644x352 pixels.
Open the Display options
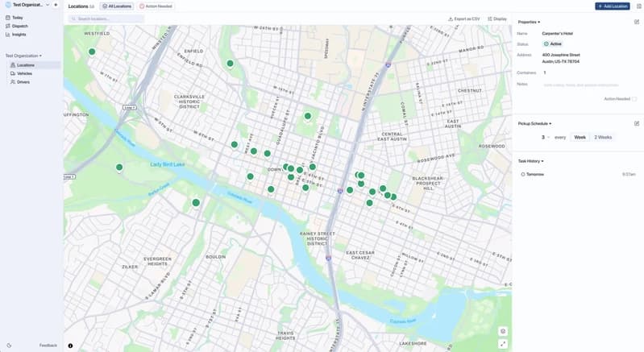[497, 19]
